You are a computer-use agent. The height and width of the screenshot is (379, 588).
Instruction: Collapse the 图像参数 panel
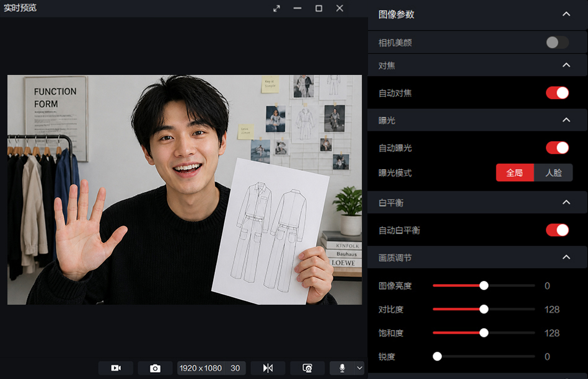coord(566,14)
